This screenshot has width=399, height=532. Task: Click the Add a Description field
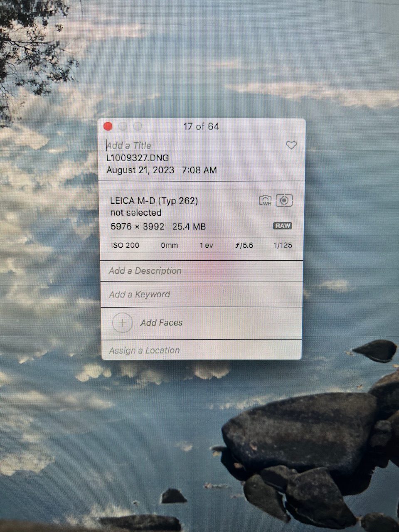pyautogui.click(x=145, y=271)
